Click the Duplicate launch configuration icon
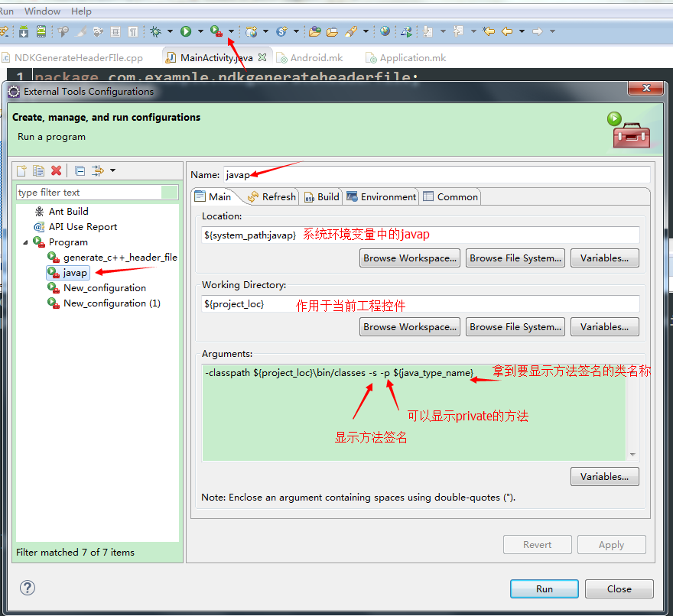 pos(39,170)
